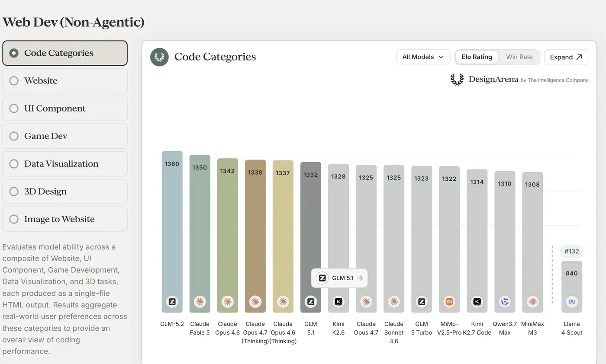Switch to the Game Dev category
The height and width of the screenshot is (364, 606).
tap(65, 136)
